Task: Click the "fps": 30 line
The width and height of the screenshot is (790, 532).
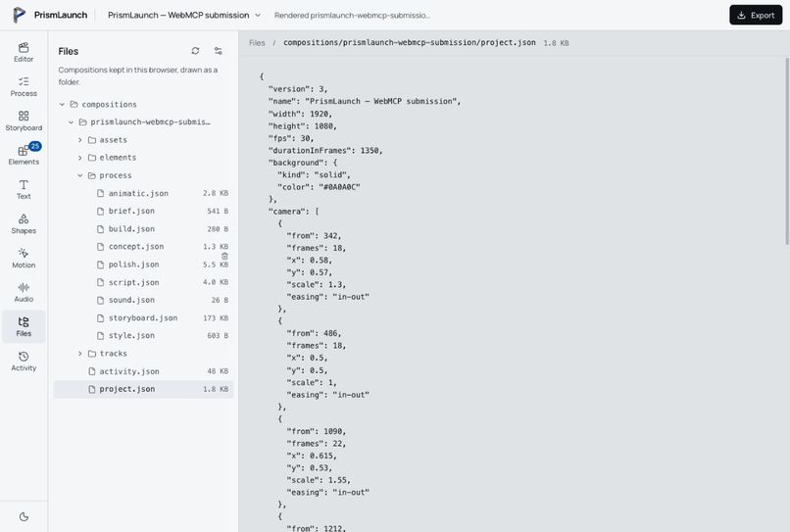Action: 291,138
